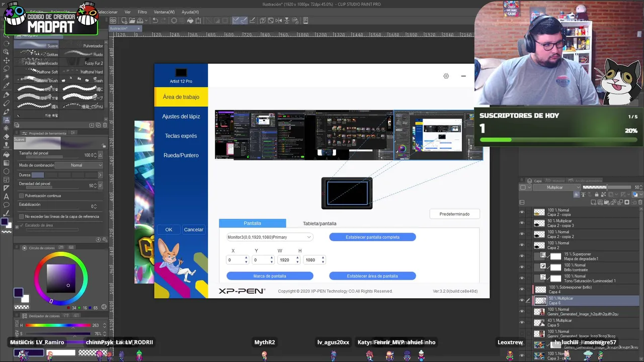The image size is (644, 362).
Task: Click Establecer área de pantalla button
Action: [372, 276]
